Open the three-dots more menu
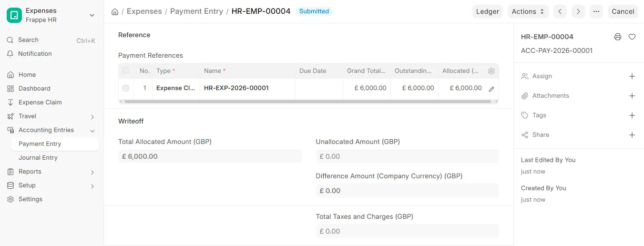The width and height of the screenshot is (644, 246). tap(596, 11)
